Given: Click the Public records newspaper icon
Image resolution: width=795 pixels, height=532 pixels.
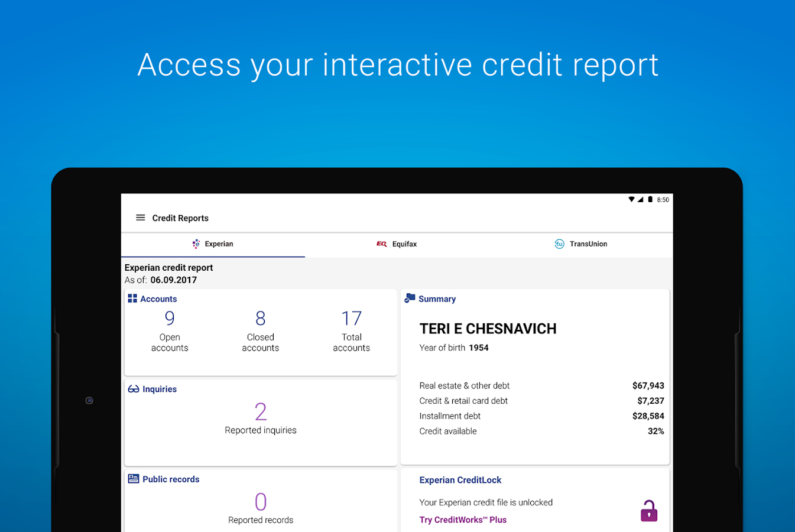Looking at the screenshot, I should pyautogui.click(x=134, y=479).
